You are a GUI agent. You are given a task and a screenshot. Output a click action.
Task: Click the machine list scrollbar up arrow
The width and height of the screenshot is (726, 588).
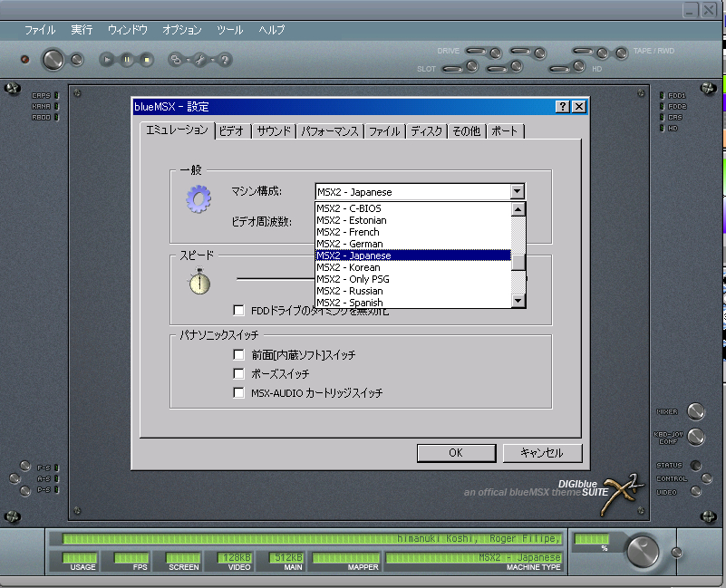click(518, 209)
